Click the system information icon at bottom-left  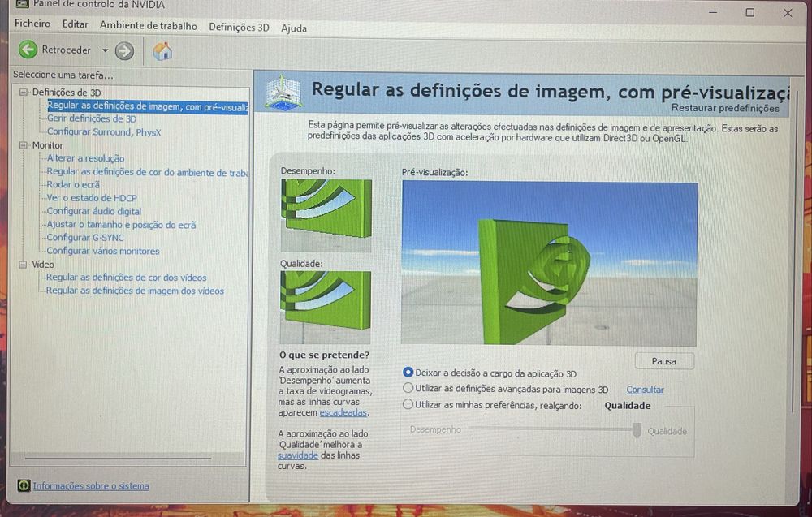point(24,485)
